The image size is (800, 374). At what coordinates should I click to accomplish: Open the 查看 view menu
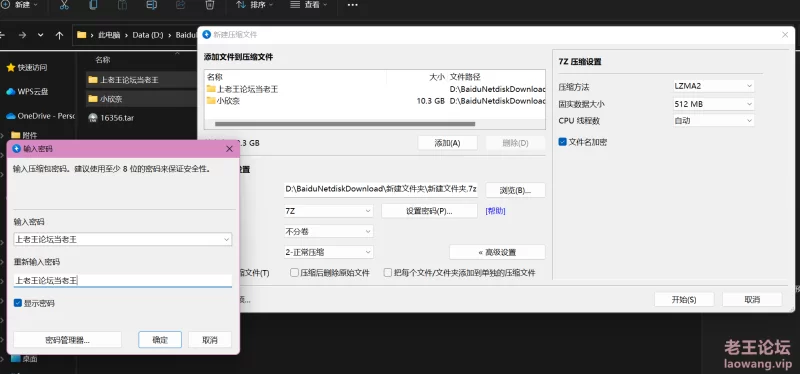308,5
